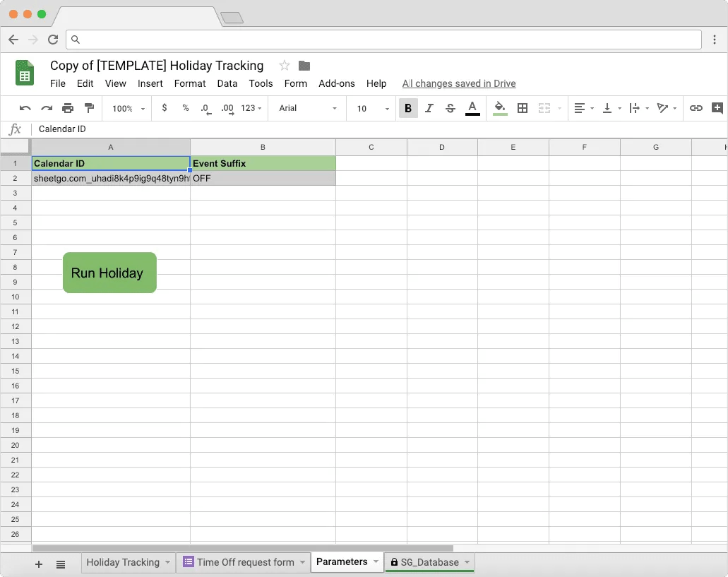Switch to the Holiday Tracking sheet tab
728x577 pixels.
(x=122, y=562)
